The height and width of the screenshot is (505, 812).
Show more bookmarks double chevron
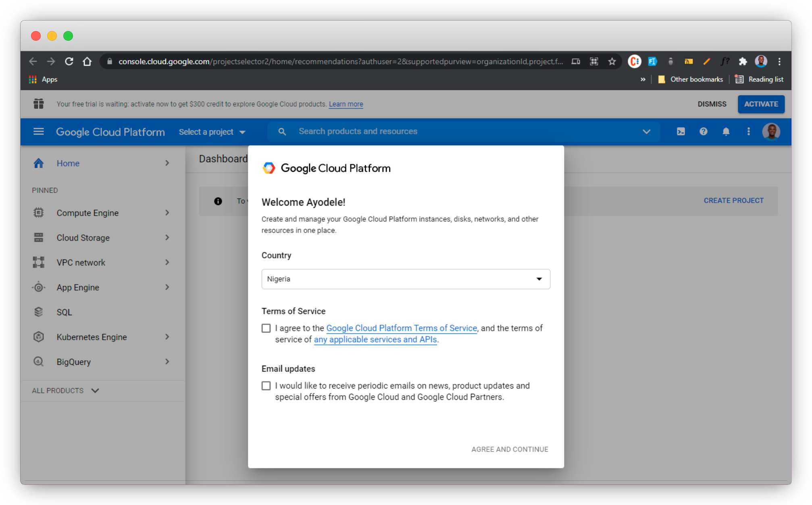643,79
